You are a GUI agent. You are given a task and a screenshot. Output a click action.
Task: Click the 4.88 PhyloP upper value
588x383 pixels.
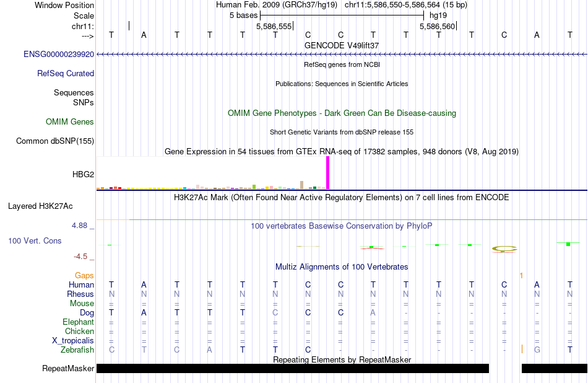(79, 226)
